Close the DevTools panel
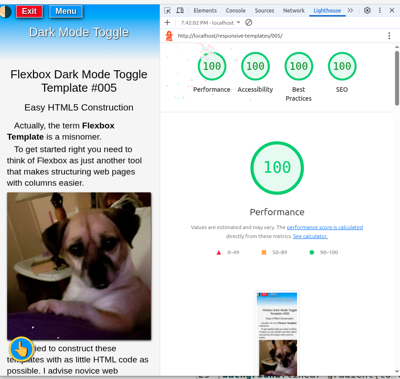The height and width of the screenshot is (379, 400). (x=392, y=11)
